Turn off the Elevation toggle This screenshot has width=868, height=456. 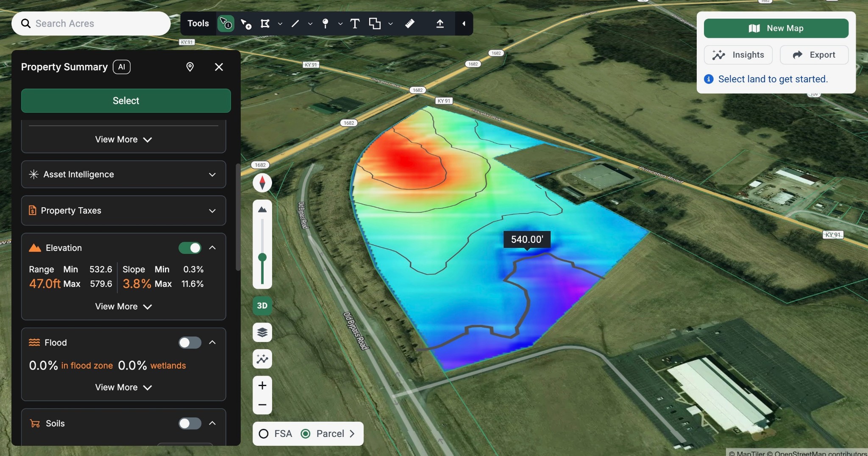coord(190,248)
